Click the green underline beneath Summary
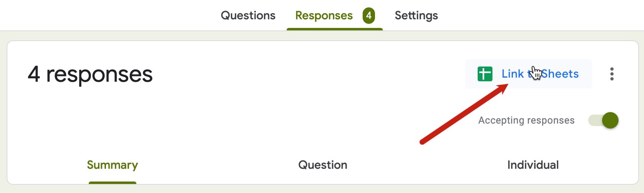This screenshot has height=193, width=644. [x=113, y=183]
